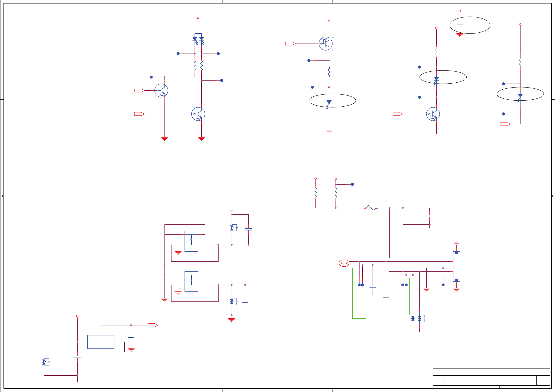Select the TVS diode at far bottom-left

pyautogui.click(x=44, y=362)
